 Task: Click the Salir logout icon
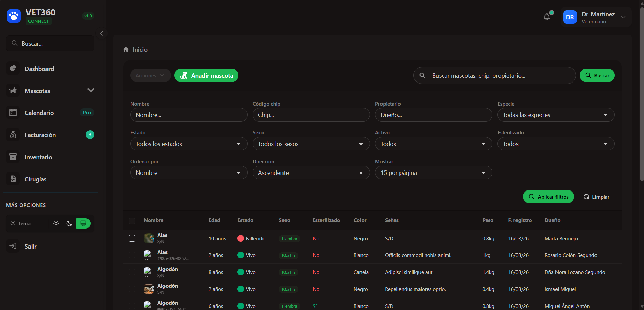coord(13,246)
